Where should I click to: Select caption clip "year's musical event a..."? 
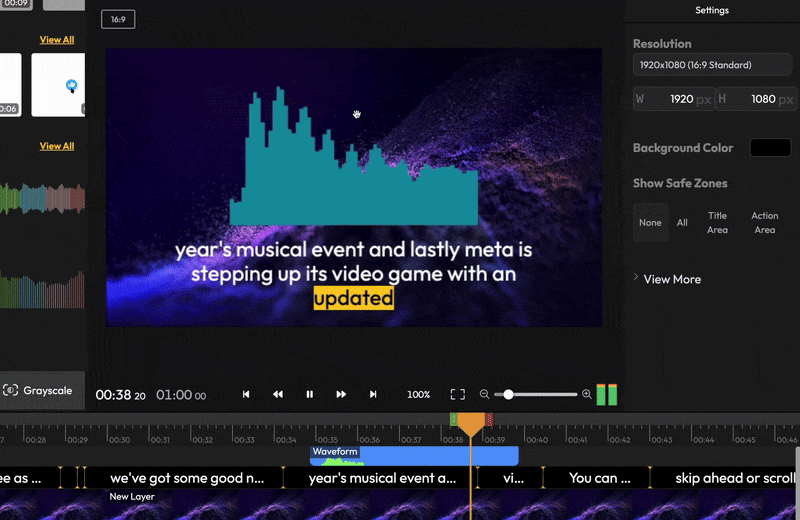(x=382, y=479)
